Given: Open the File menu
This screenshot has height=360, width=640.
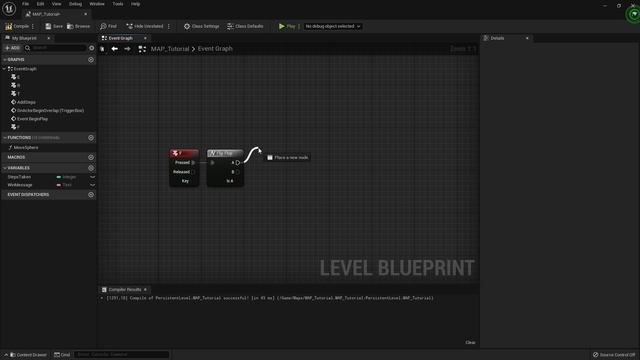Looking at the screenshot, I should [x=25, y=4].
